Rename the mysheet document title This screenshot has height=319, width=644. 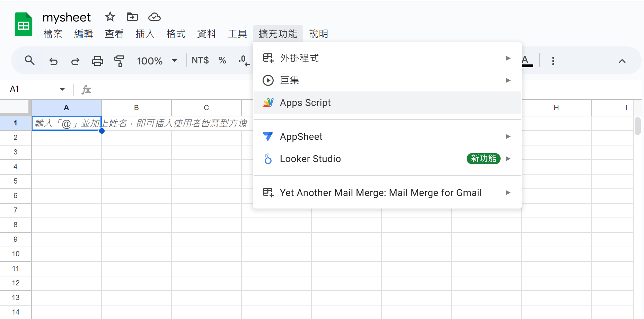(x=67, y=17)
